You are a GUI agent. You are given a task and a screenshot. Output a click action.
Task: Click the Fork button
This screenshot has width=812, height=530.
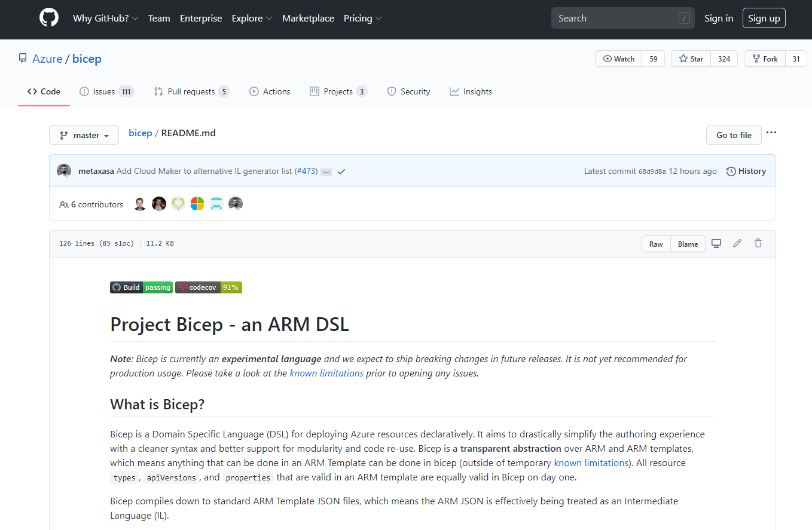tap(764, 59)
